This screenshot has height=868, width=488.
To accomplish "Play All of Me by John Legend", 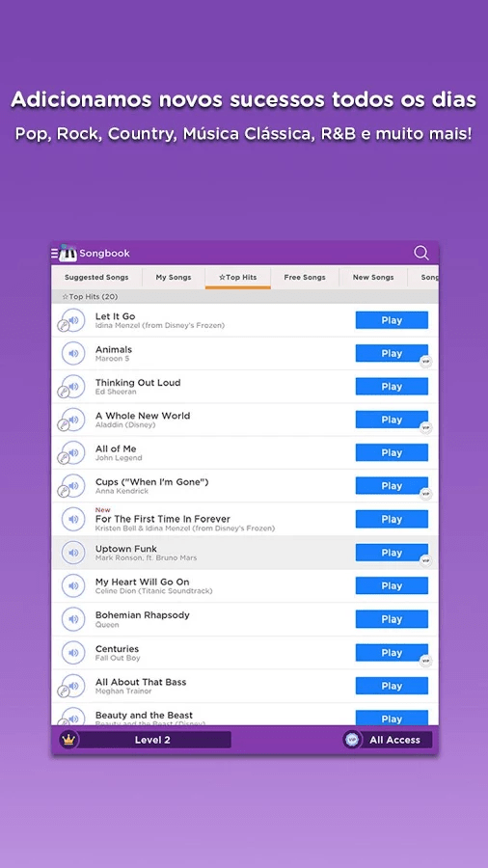I will tap(392, 453).
